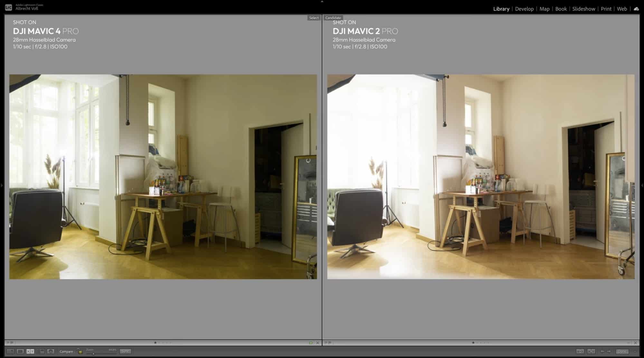The width and height of the screenshot is (644, 358).
Task: Click the Compare label in toolbar
Action: point(66,352)
